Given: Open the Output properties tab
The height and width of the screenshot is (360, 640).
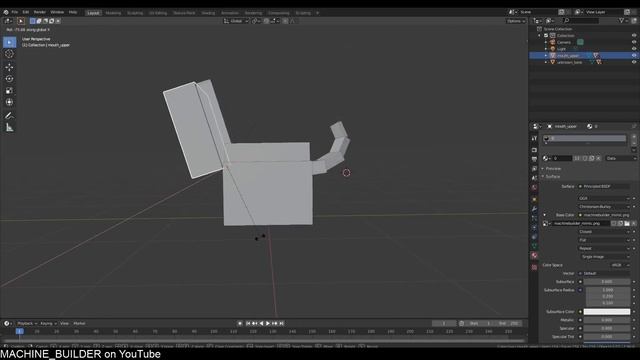Looking at the screenshot, I should point(534,159).
